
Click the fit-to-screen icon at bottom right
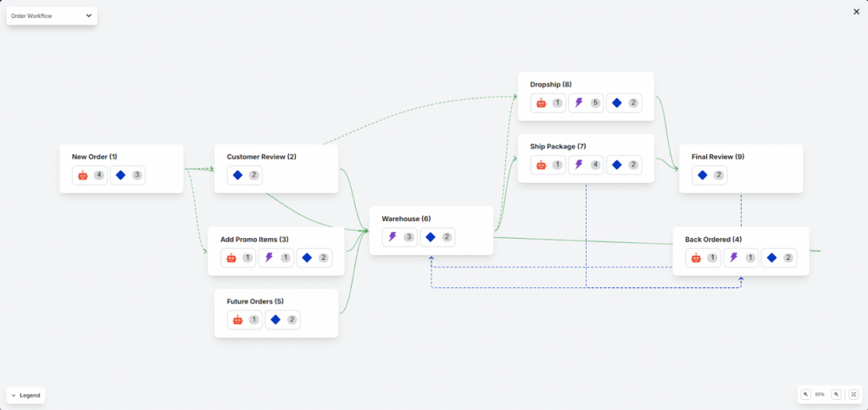(x=853, y=394)
